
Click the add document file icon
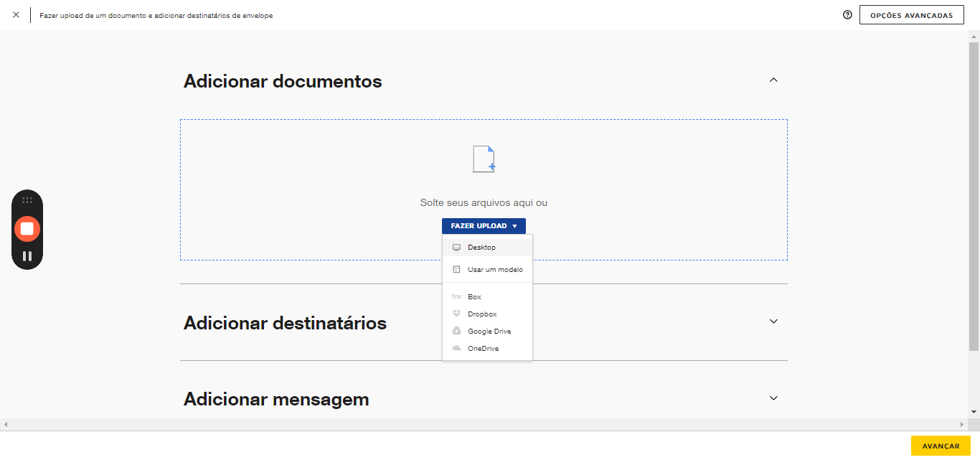[x=484, y=159]
